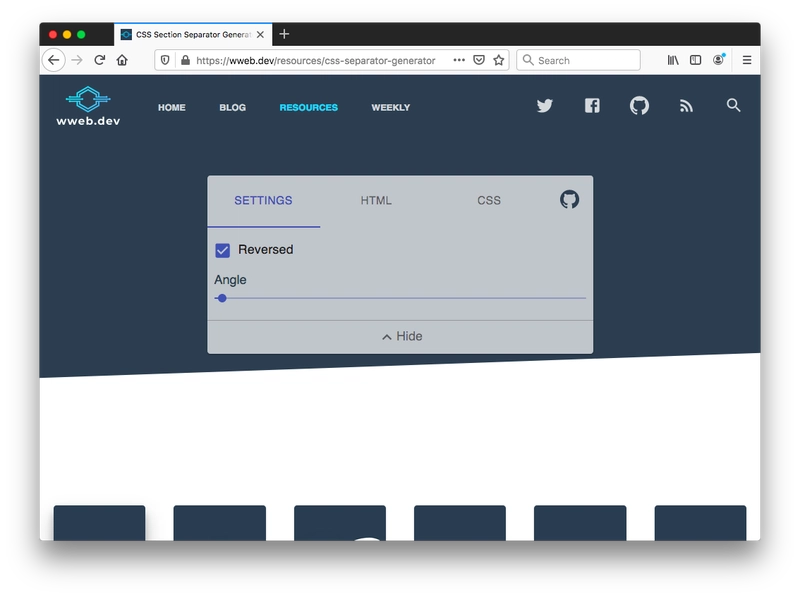Viewport: 800px width, 597px height.
Task: Go to the browser Home page
Action: coord(122,60)
